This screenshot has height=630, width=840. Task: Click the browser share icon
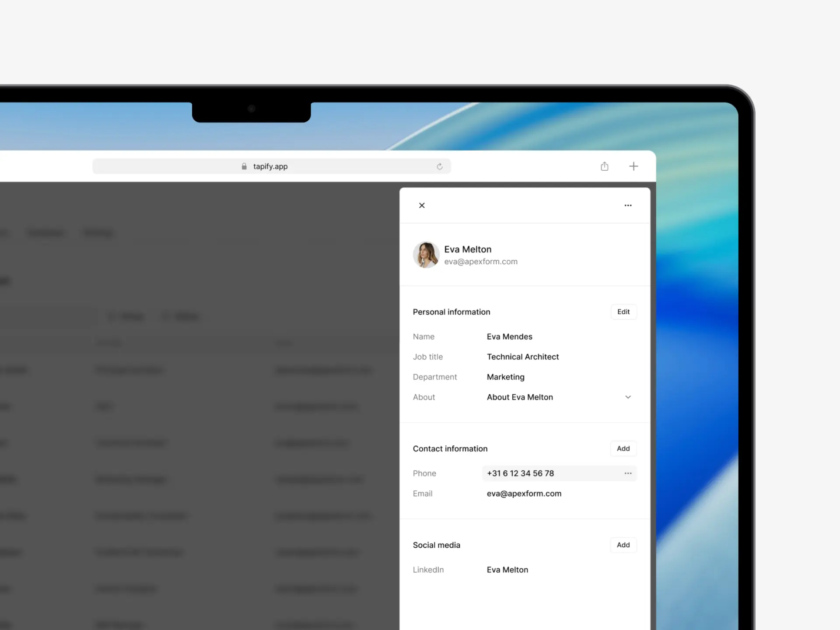[605, 166]
